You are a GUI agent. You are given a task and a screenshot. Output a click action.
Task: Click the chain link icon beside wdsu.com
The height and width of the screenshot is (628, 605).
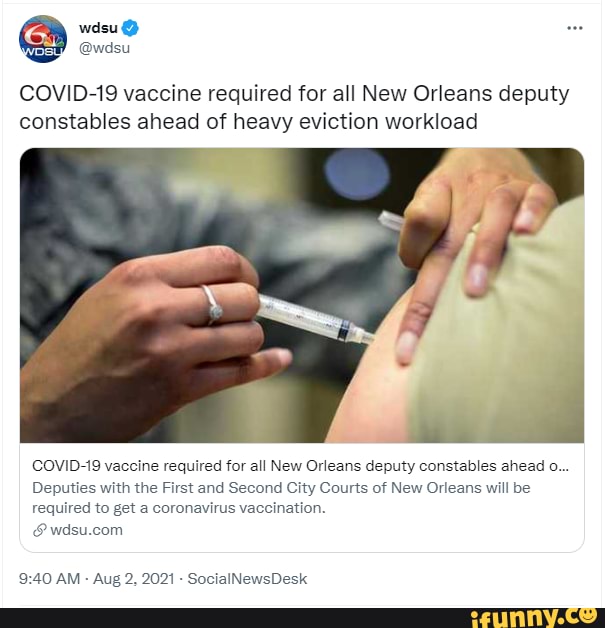pos(40,530)
